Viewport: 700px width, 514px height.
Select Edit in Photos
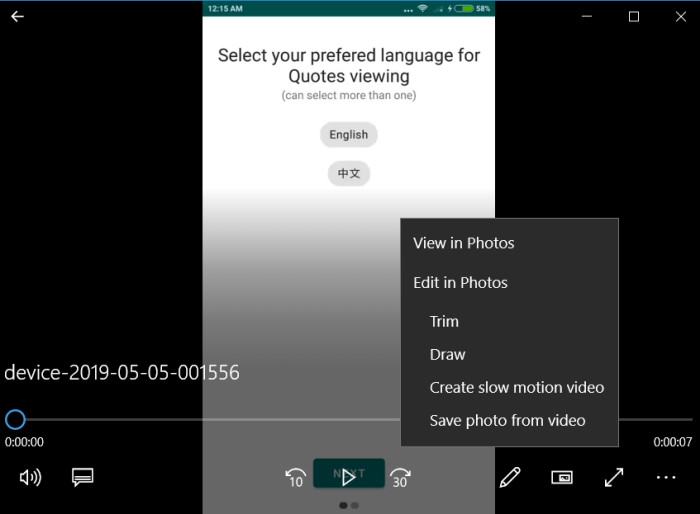tap(509, 282)
